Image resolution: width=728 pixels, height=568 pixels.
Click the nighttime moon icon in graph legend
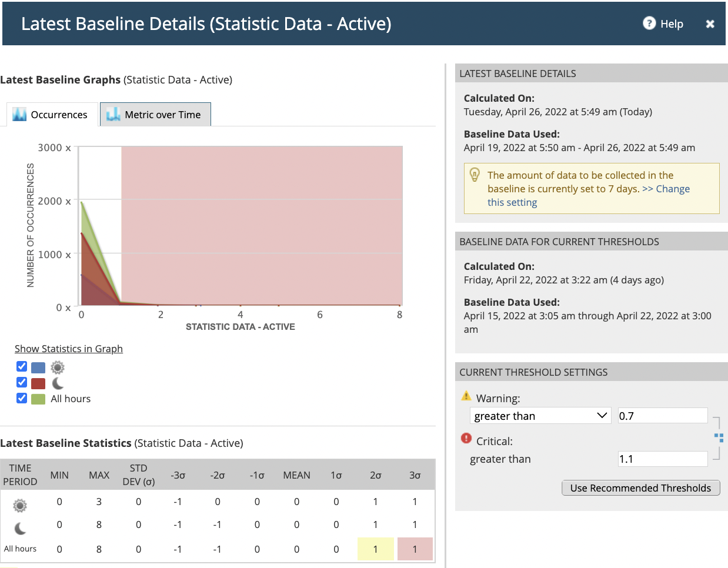coord(58,383)
